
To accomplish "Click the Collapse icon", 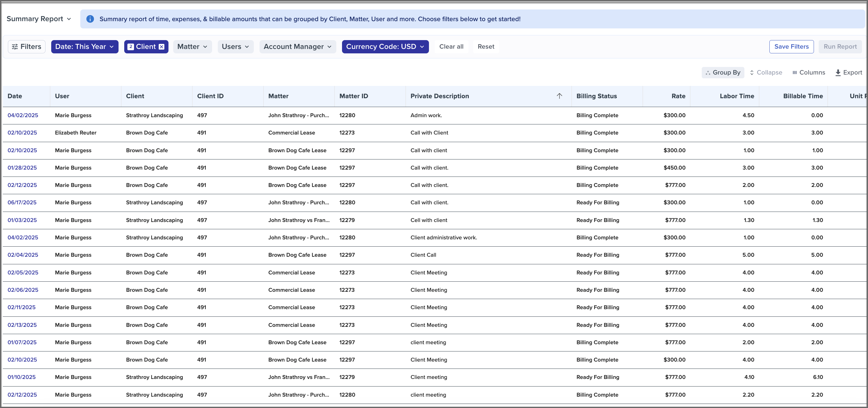I will 752,72.
